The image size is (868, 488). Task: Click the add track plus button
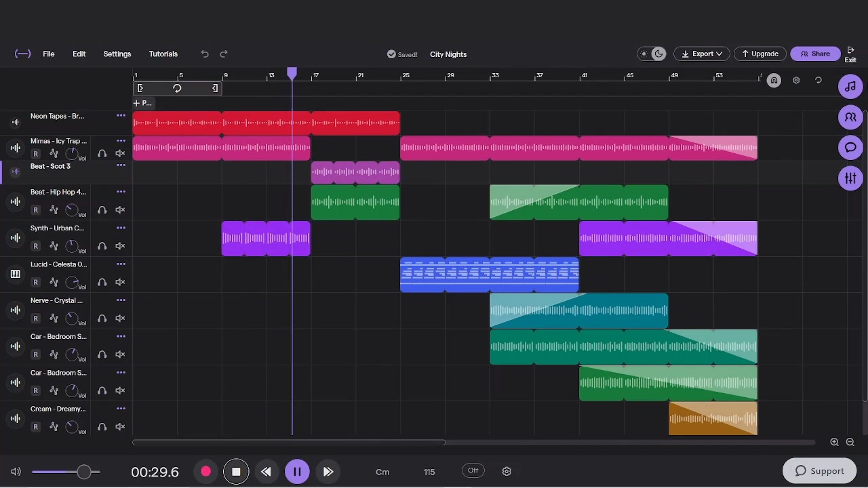pyautogui.click(x=143, y=103)
